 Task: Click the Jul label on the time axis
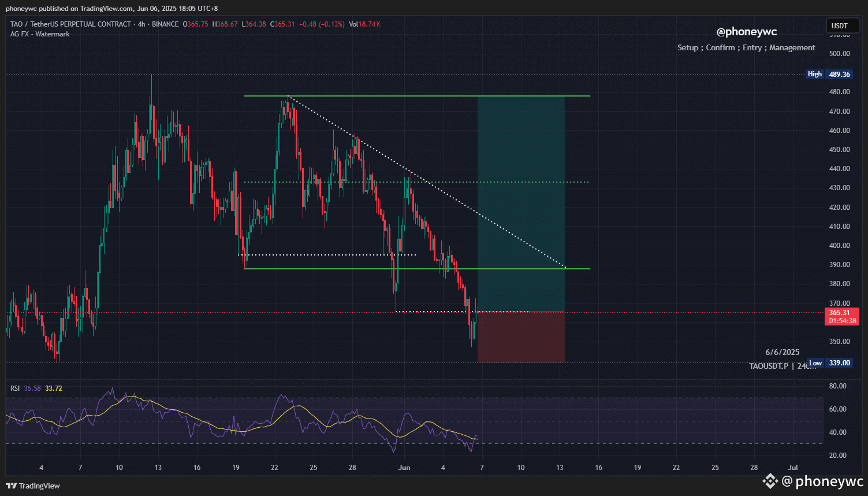pos(793,468)
